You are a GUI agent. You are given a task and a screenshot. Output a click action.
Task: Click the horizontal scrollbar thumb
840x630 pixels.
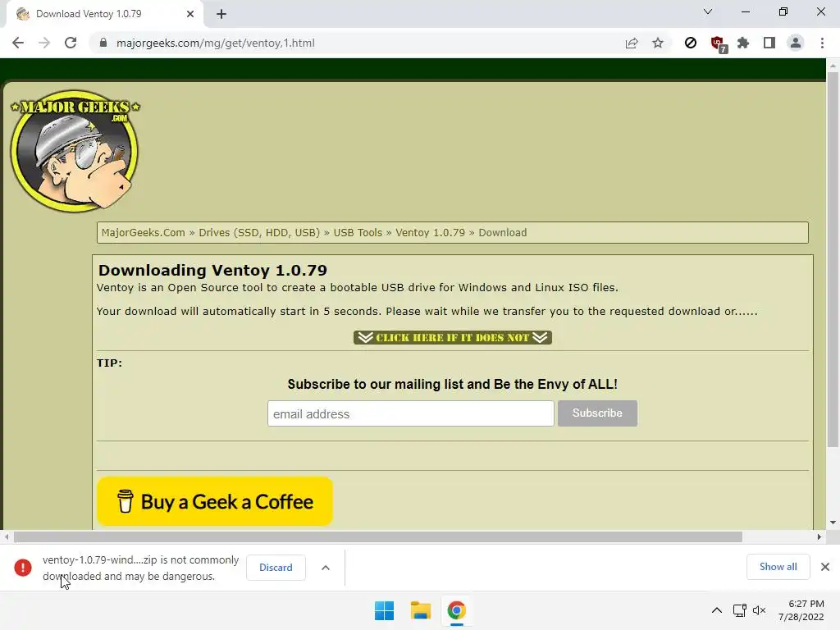tap(377, 536)
